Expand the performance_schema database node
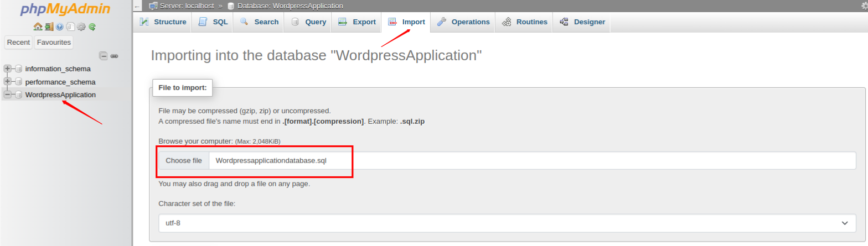Viewport: 868px width, 246px height. coord(8,82)
